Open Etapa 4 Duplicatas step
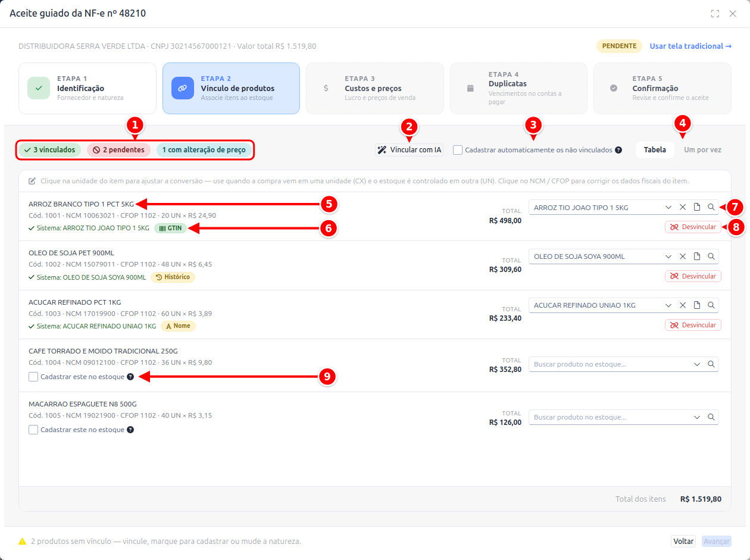750x560 pixels. [x=518, y=88]
